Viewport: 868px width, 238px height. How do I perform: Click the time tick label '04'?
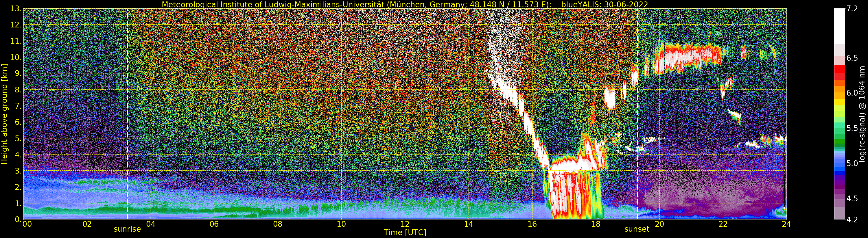(151, 224)
